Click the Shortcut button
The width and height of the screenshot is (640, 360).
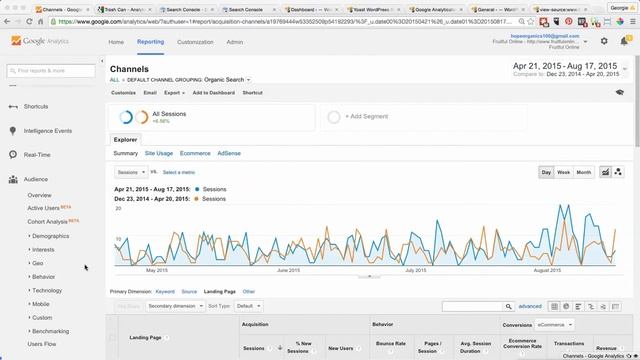[252, 93]
